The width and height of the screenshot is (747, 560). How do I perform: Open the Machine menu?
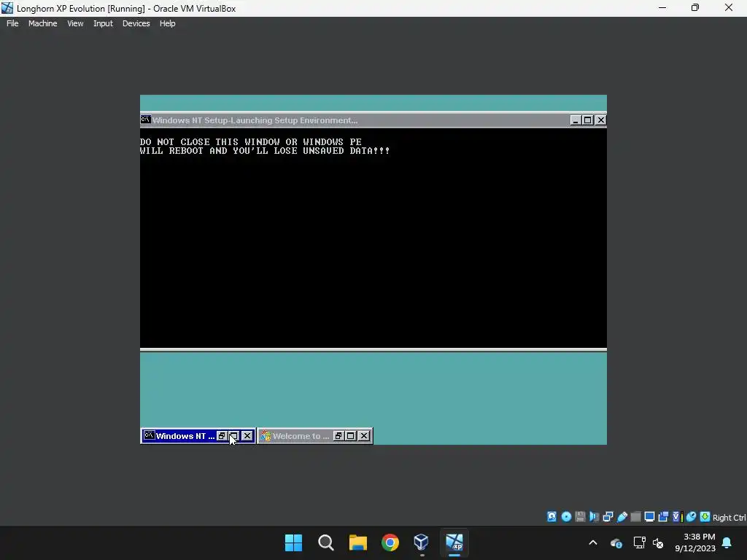pos(42,23)
